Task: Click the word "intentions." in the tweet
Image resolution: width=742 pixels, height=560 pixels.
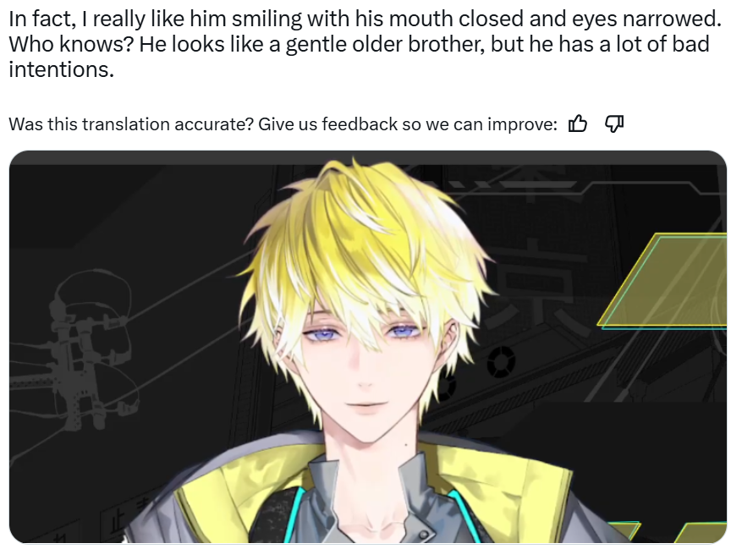Action: click(x=62, y=69)
